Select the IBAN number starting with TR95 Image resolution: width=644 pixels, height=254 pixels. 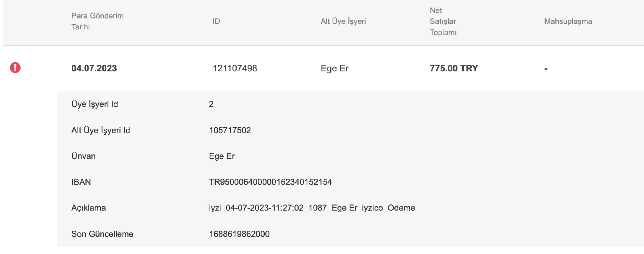(270, 182)
